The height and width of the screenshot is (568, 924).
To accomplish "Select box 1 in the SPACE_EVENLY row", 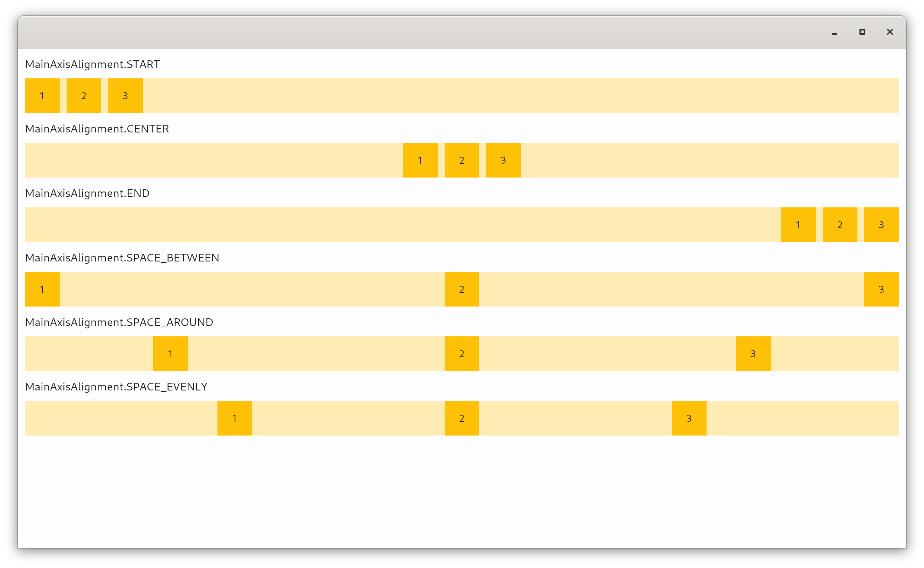I will click(x=234, y=418).
